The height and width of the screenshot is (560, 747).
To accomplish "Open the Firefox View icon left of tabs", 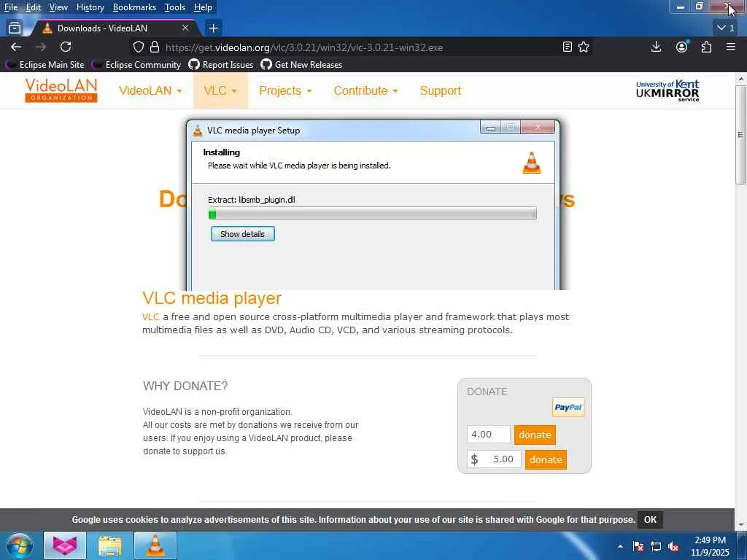I will pos(15,28).
